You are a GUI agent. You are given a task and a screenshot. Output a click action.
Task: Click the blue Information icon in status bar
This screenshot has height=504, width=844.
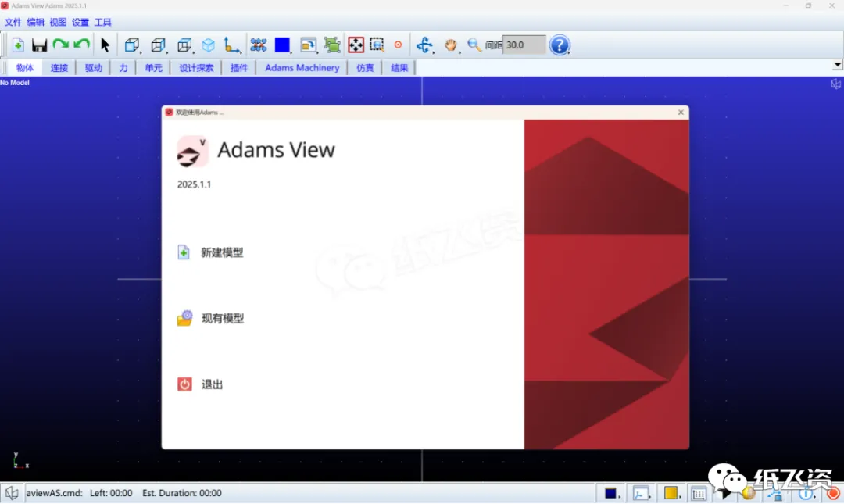pos(806,493)
